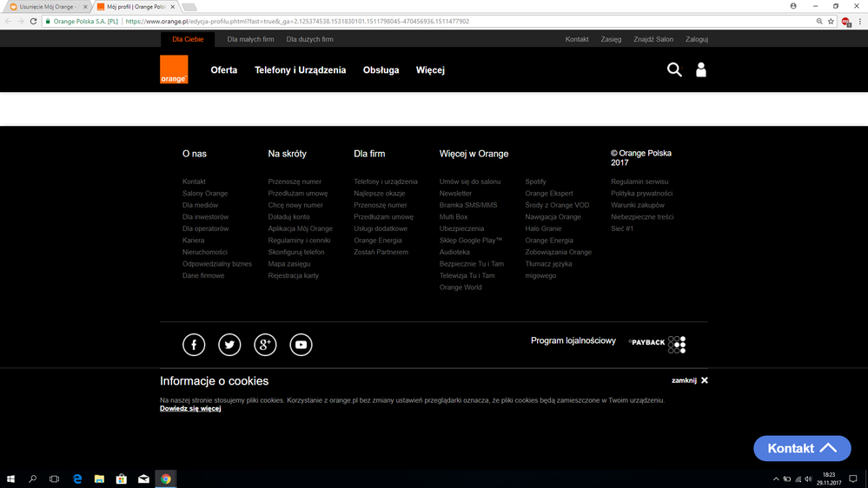
Task: Open the Regulamin serwisu footer link
Action: [639, 181]
